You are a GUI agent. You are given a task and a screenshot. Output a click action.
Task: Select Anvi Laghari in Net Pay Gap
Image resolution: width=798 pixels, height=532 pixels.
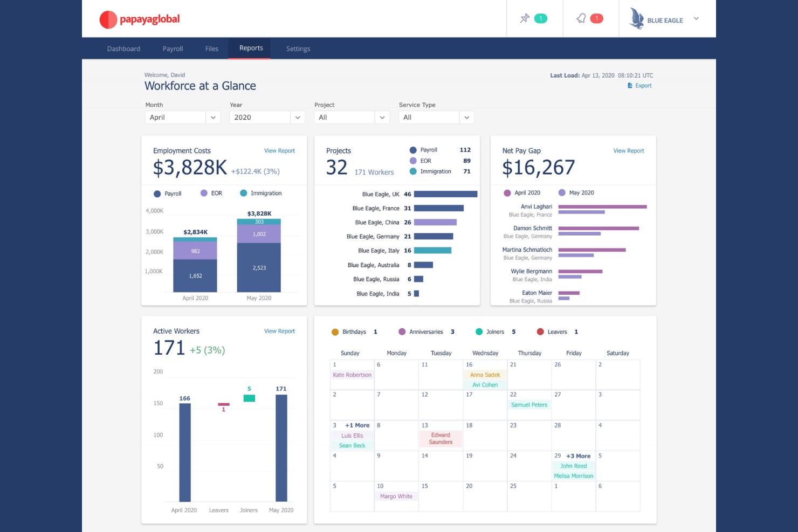(x=536, y=207)
